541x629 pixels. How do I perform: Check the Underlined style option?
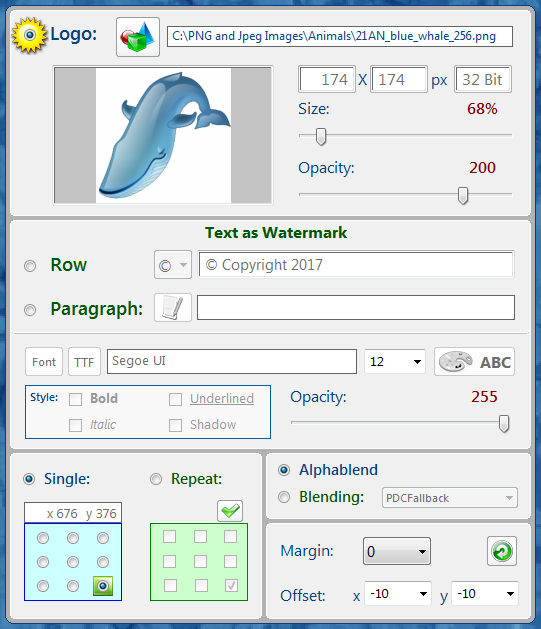coord(175,399)
